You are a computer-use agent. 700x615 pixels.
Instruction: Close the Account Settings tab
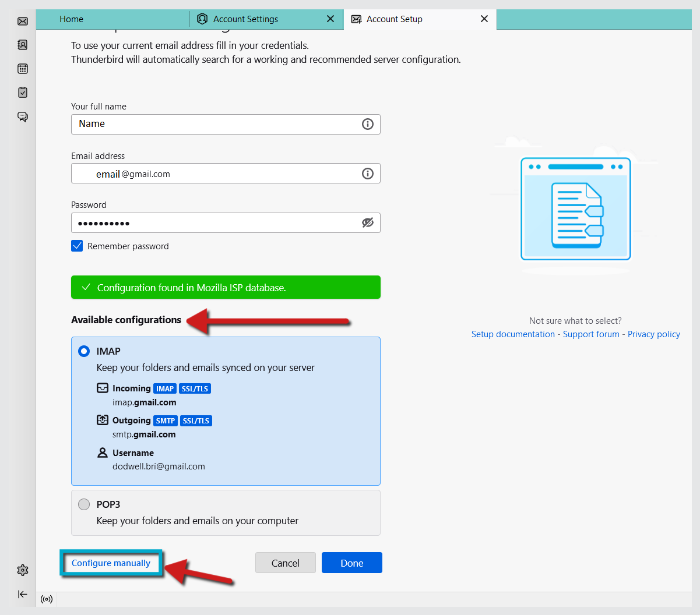(330, 19)
